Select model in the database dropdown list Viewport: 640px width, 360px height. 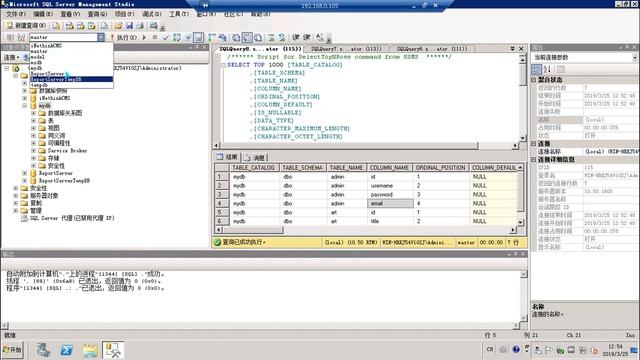pos(71,57)
